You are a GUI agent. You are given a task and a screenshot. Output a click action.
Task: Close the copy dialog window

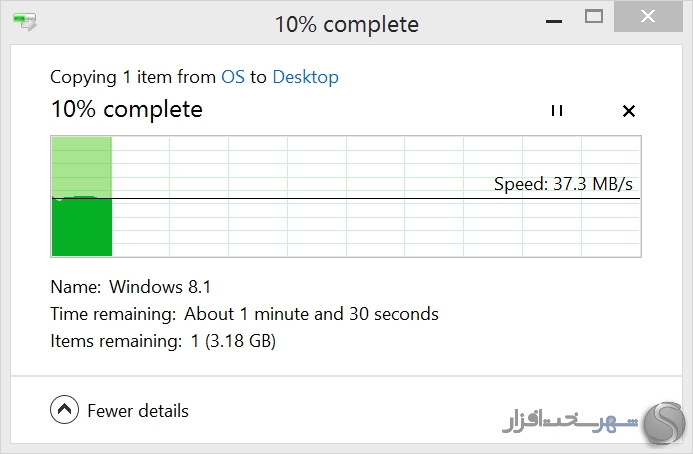(x=648, y=16)
